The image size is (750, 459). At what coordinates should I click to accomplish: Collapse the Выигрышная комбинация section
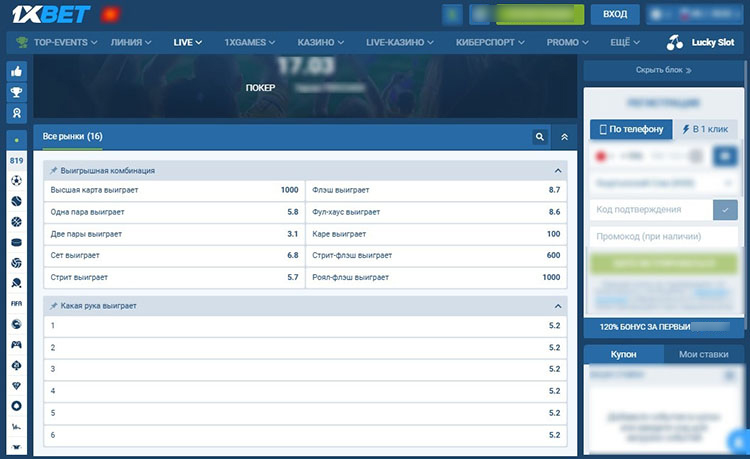pyautogui.click(x=558, y=171)
